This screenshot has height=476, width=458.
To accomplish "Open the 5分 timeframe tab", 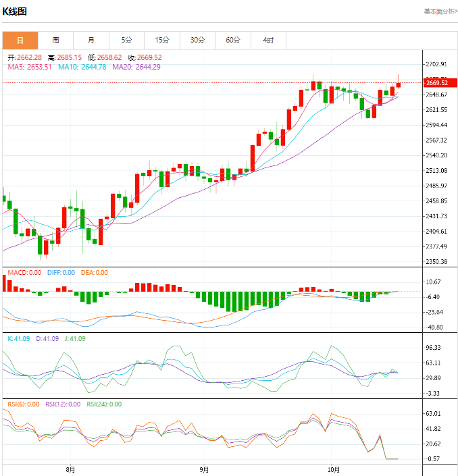I will click(x=126, y=41).
